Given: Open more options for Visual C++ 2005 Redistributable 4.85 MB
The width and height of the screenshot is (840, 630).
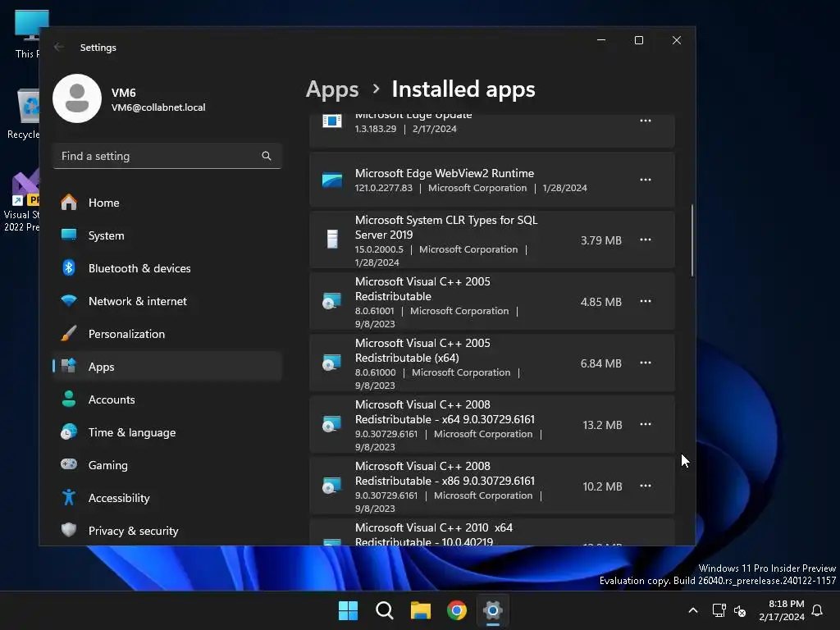Looking at the screenshot, I should [646, 302].
